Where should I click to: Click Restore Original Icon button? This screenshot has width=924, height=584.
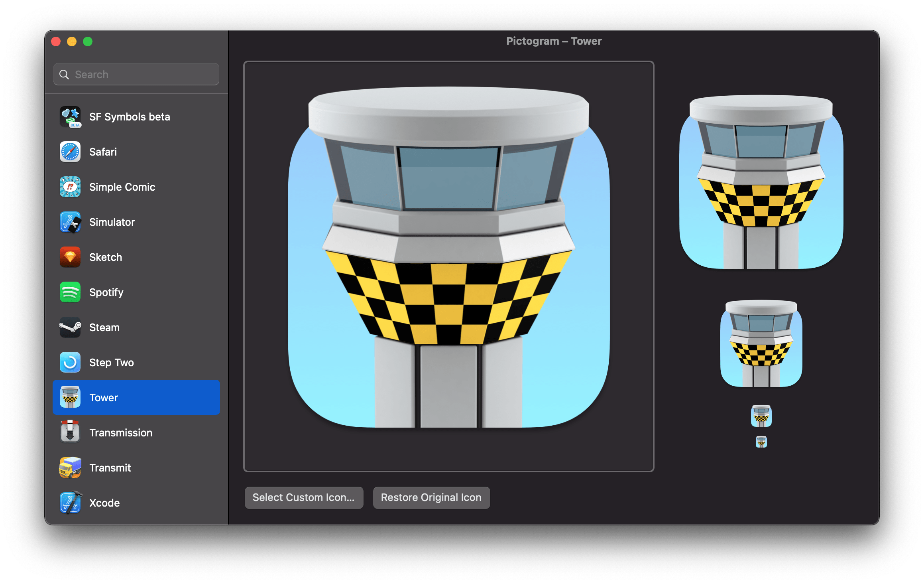pyautogui.click(x=431, y=497)
